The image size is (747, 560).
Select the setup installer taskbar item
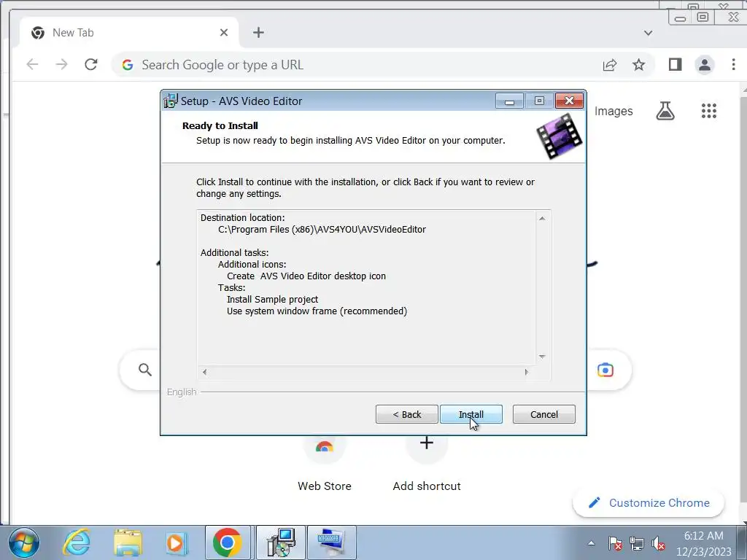[281, 542]
